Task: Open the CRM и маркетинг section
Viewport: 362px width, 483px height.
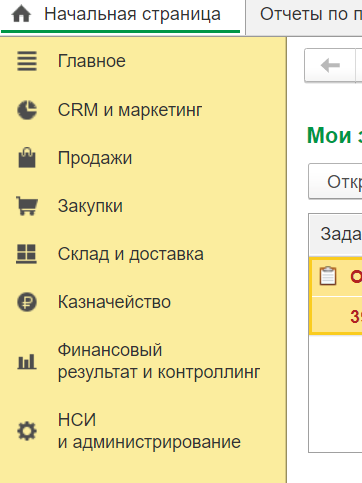Action: [x=130, y=110]
